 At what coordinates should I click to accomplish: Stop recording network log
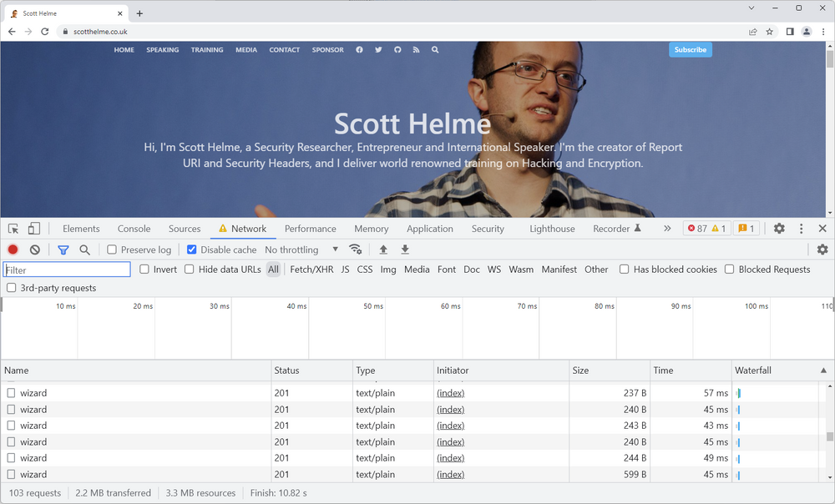tap(13, 249)
